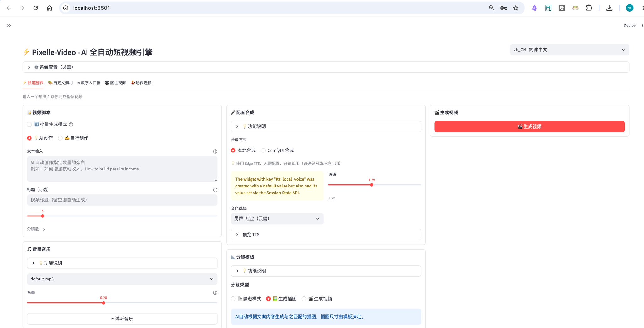
Task: Open the browser home page
Action: coord(49,8)
